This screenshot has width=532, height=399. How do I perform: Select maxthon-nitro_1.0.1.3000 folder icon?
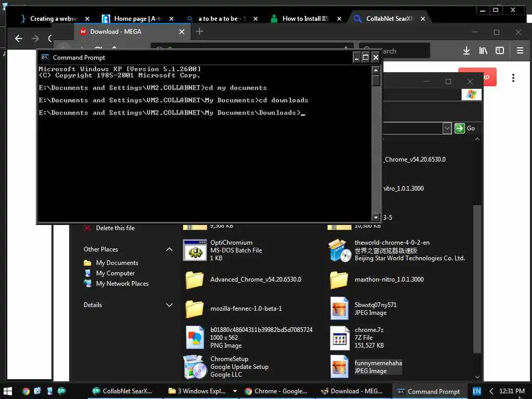click(339, 280)
